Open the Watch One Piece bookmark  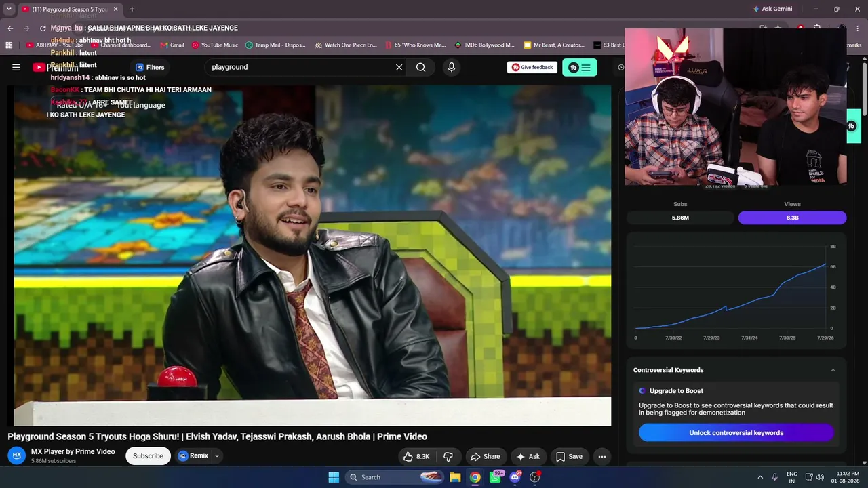click(x=346, y=45)
